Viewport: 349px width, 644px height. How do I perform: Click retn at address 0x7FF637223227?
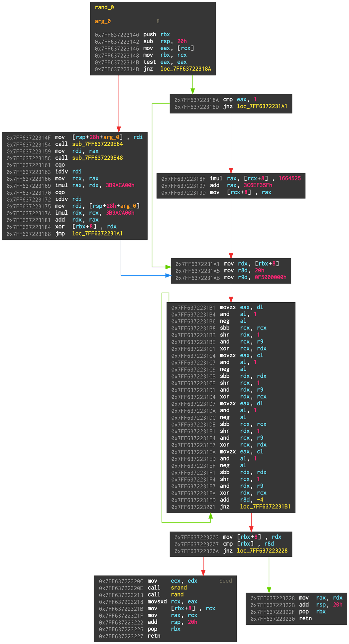pyautogui.click(x=154, y=636)
